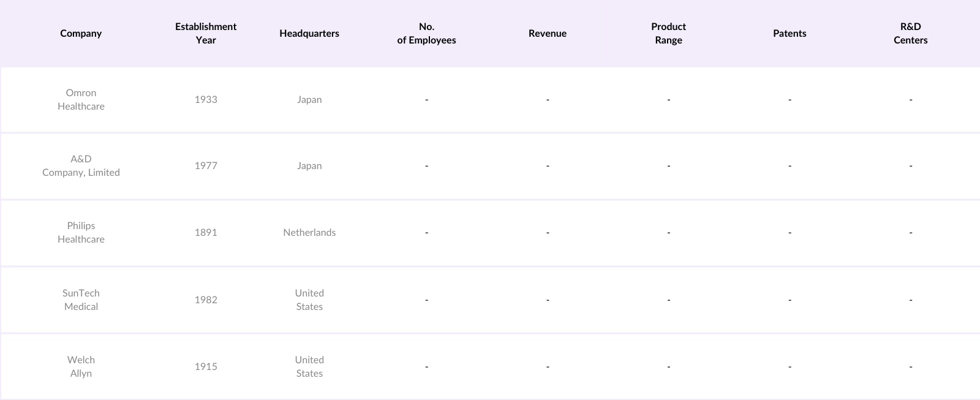Click the R&D Centers column header

tap(910, 34)
